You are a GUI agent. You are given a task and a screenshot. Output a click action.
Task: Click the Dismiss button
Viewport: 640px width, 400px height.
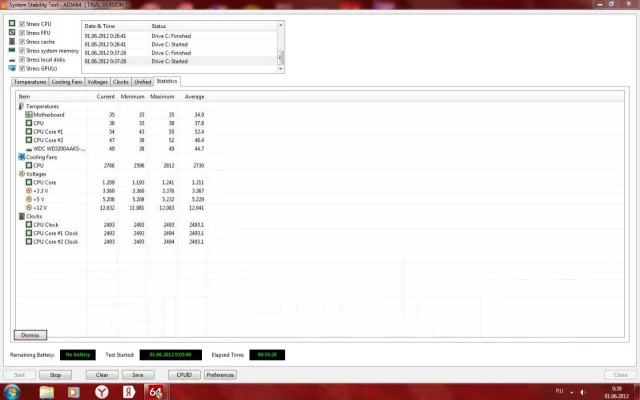[30, 335]
